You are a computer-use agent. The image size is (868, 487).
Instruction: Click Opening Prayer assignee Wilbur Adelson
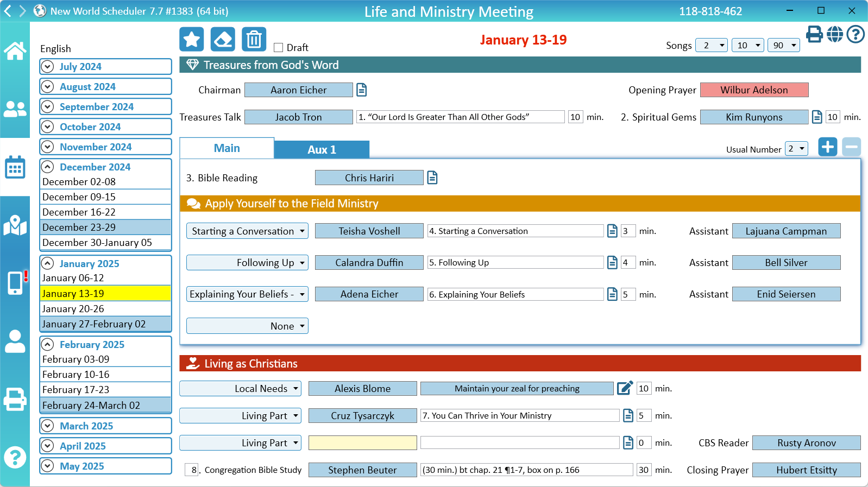754,90
